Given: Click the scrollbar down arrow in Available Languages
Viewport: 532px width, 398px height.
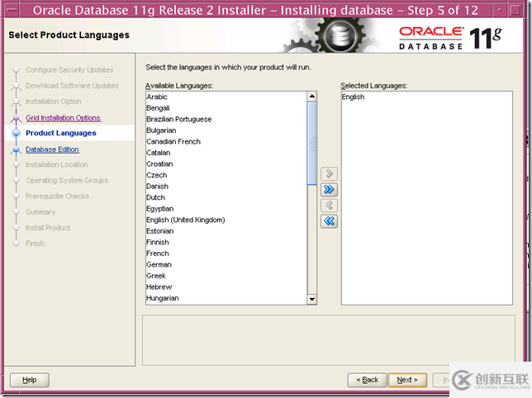Looking at the screenshot, I should pyautogui.click(x=311, y=300).
